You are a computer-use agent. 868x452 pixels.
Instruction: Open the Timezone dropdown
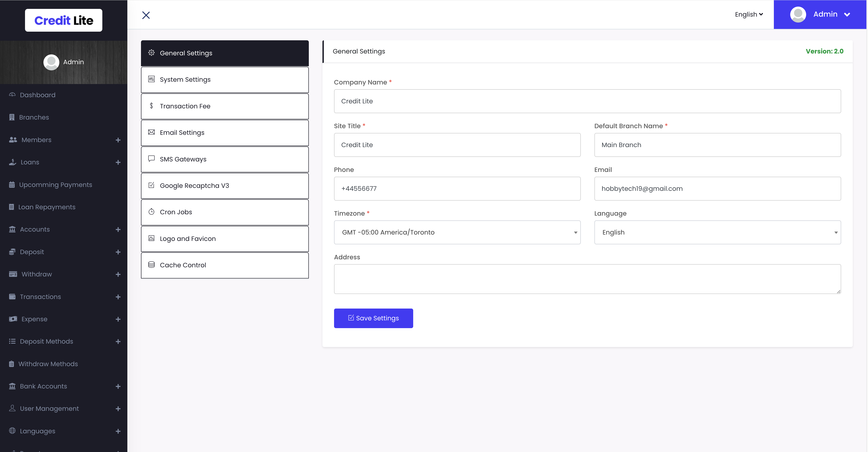tap(457, 232)
